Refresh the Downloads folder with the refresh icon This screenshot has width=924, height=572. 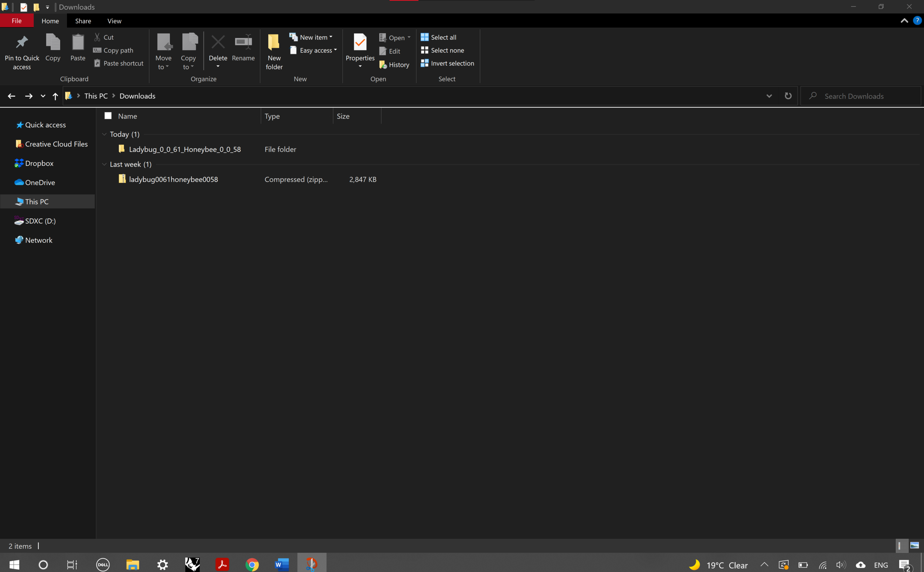(x=788, y=96)
